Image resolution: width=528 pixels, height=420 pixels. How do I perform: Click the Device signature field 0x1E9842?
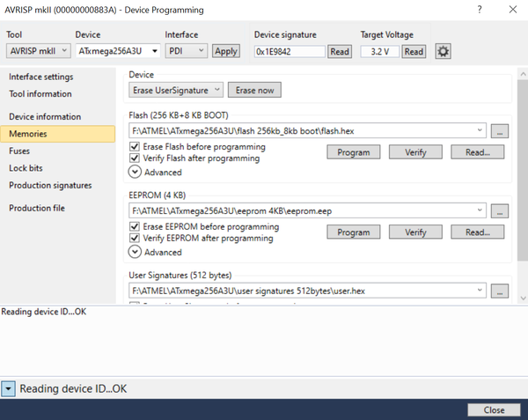tap(290, 52)
